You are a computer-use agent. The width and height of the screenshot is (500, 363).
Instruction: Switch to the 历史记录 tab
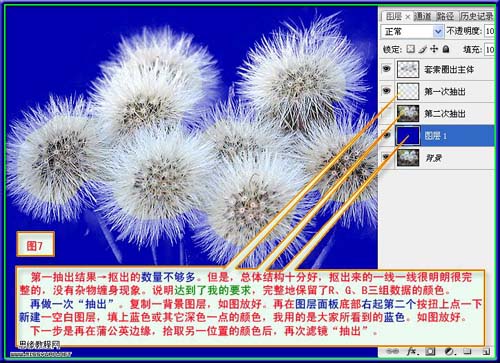click(x=476, y=16)
